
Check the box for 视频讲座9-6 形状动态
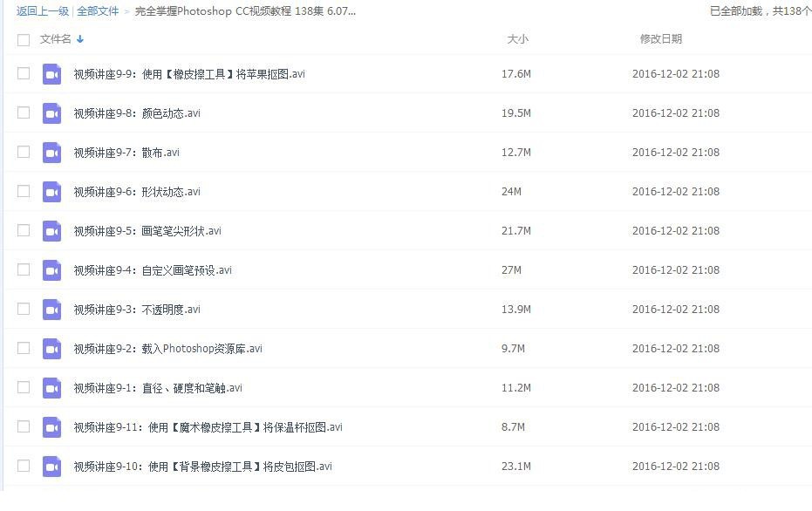(24, 192)
